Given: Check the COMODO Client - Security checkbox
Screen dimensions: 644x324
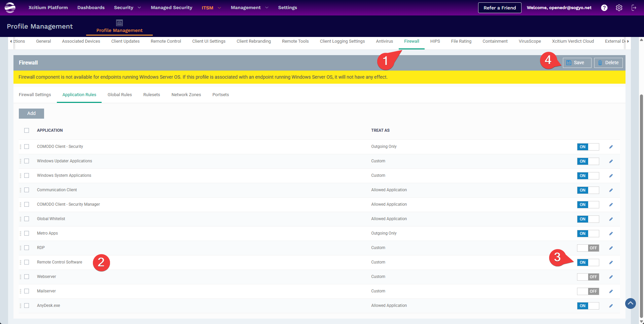Looking at the screenshot, I should point(27,147).
